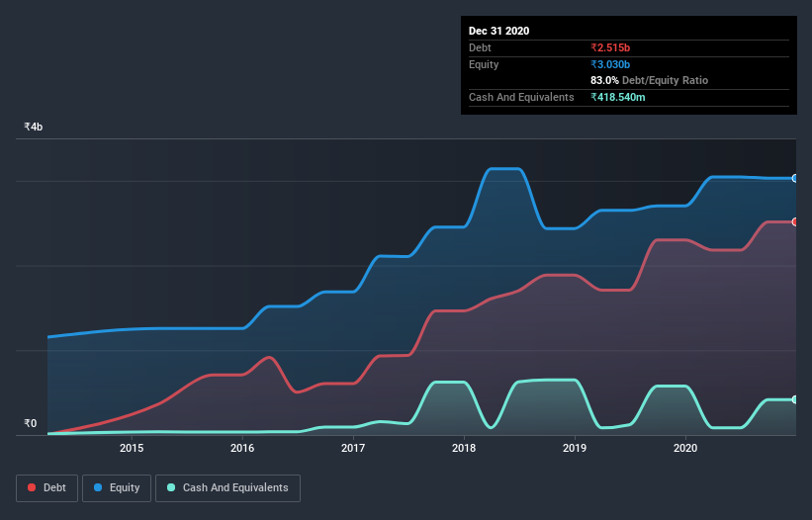812x520 pixels.
Task: Click the Cash endpoint marker at Dec 2020
Action: tap(795, 399)
